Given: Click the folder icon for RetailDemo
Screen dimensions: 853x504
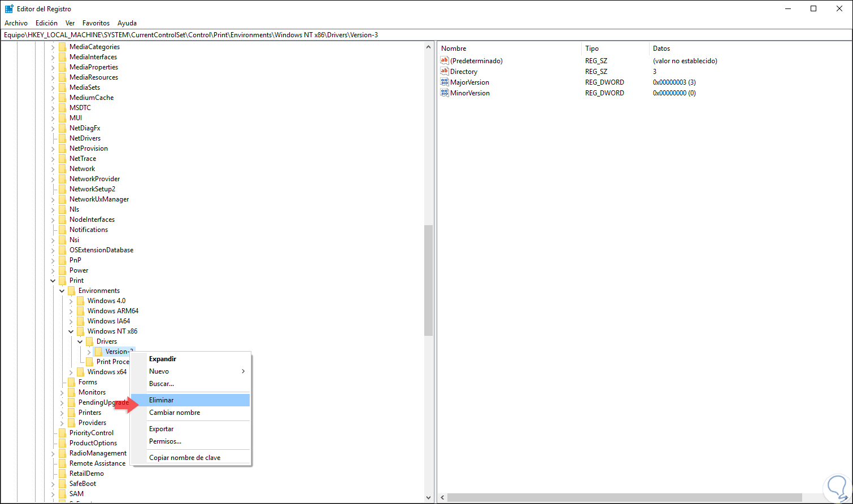Looking at the screenshot, I should 62,474.
